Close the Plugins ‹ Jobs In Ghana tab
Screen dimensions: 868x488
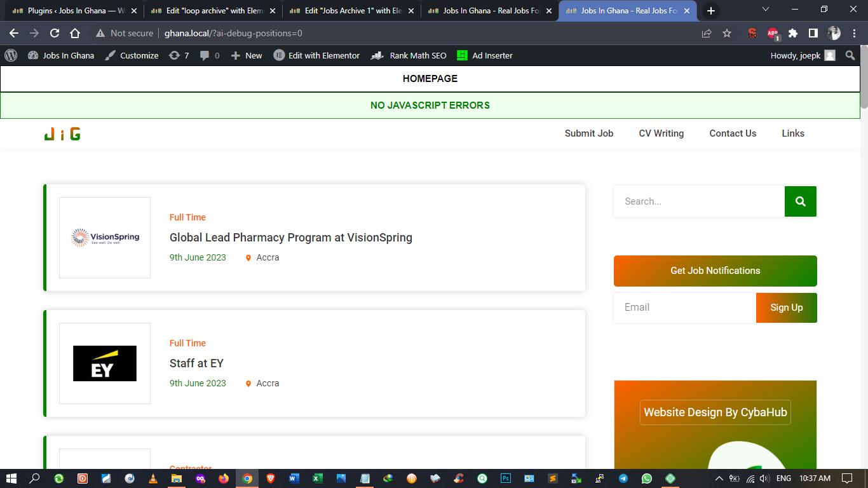tap(134, 11)
